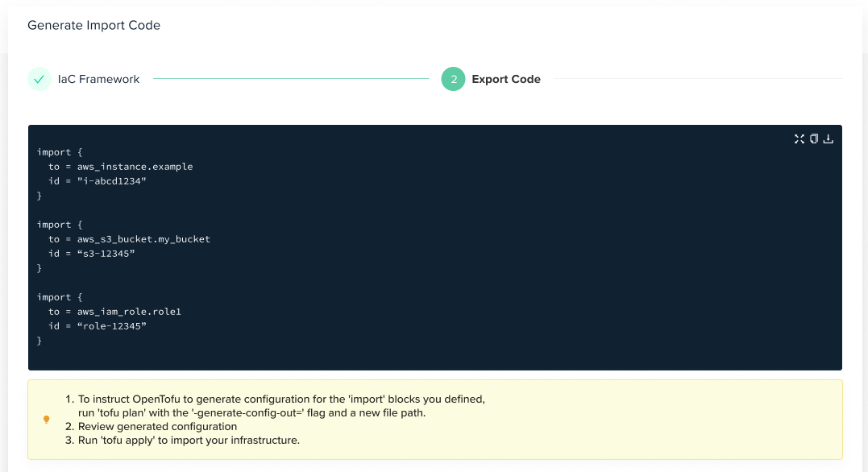The width and height of the screenshot is (868, 472).
Task: Download the generated import code
Action: coord(829,139)
